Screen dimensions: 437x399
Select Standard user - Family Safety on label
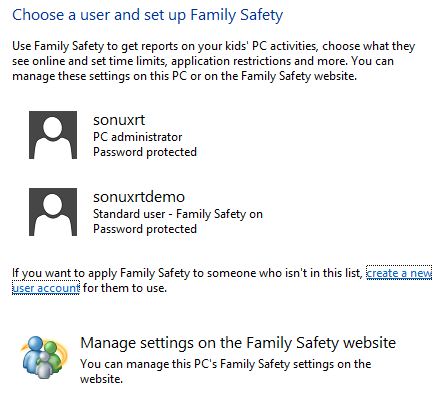point(178,214)
